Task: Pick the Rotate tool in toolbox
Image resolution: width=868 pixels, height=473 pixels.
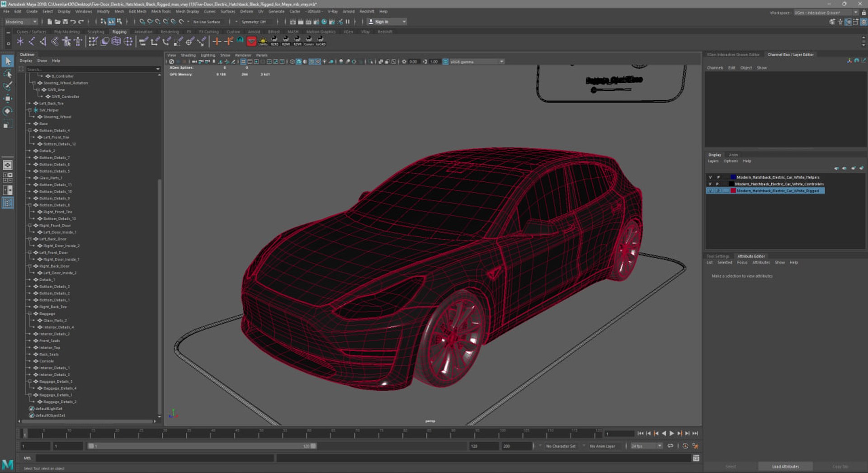Action: (x=8, y=111)
